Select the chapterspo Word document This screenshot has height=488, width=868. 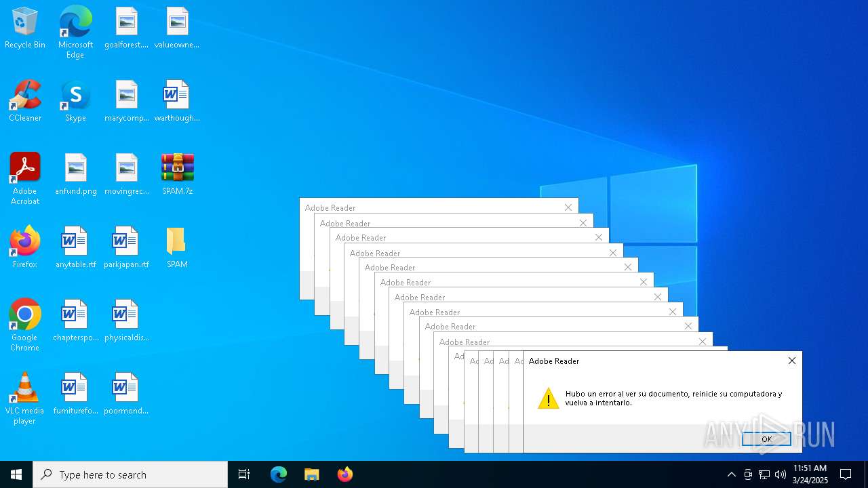tap(75, 321)
